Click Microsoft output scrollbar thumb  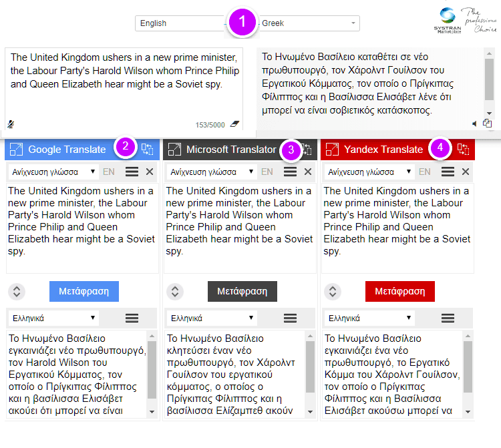pyautogui.click(x=310, y=367)
